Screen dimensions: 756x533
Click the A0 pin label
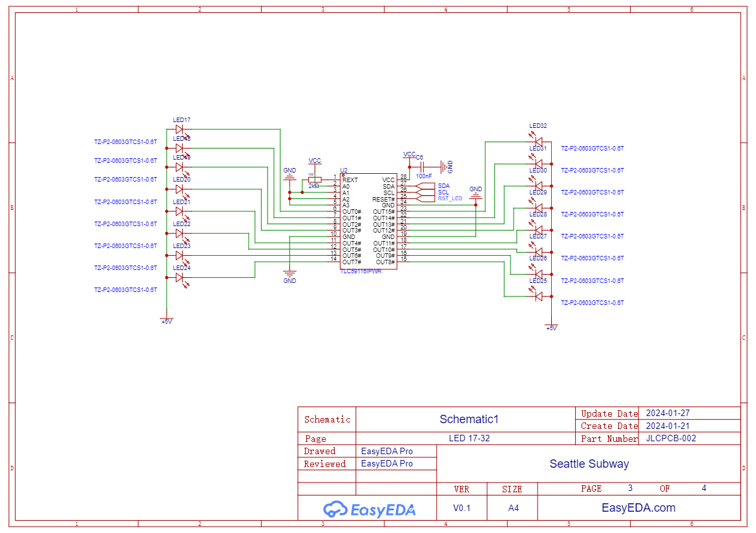coord(346,187)
